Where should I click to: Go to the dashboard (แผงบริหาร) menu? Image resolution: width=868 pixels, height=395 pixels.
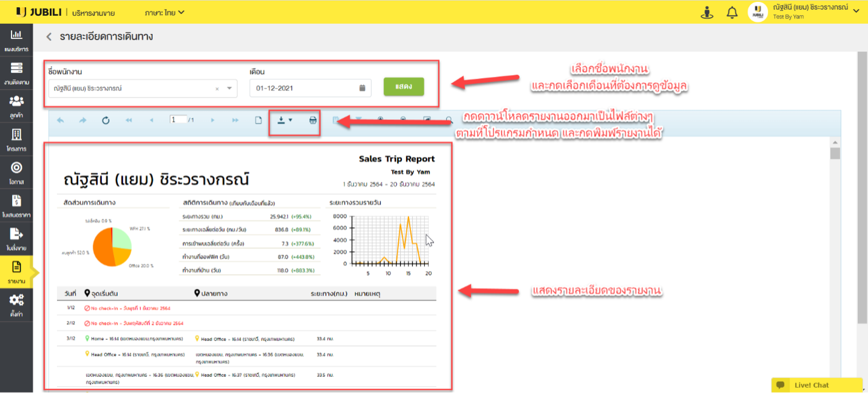pos(16,39)
